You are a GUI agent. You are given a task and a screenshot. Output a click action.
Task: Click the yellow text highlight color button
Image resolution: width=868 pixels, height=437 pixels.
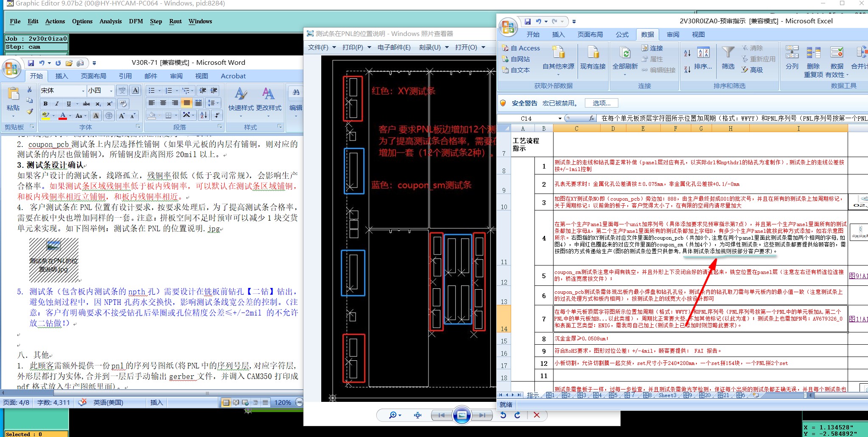(x=45, y=116)
